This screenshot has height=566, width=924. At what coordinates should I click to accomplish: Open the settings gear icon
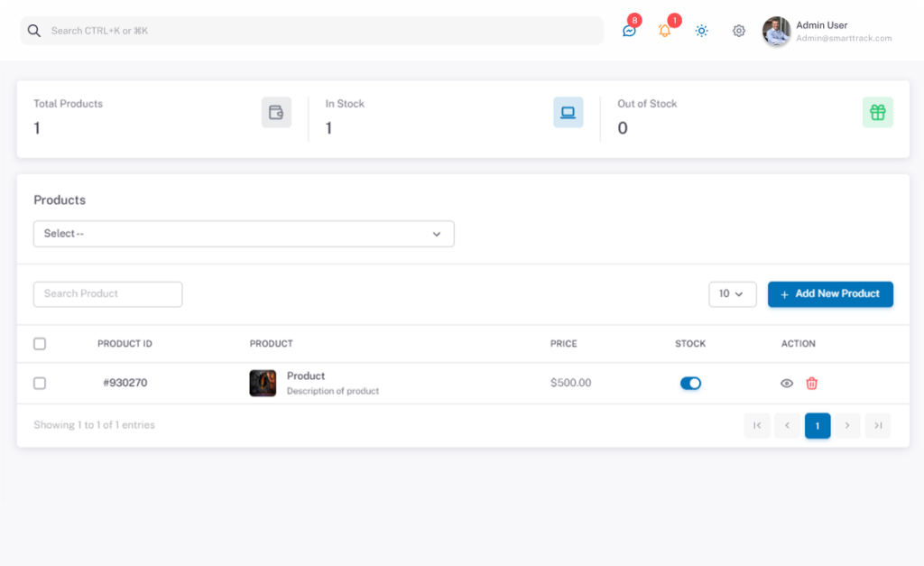click(x=738, y=31)
